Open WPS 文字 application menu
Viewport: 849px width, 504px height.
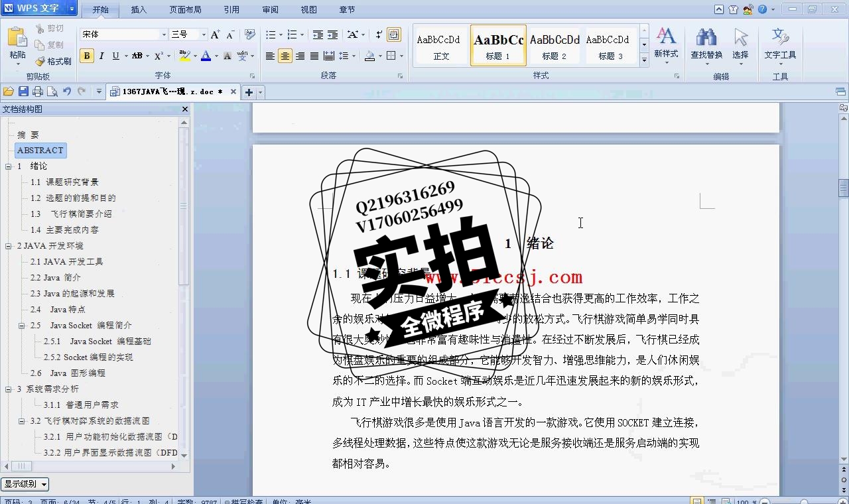[x=39, y=9]
